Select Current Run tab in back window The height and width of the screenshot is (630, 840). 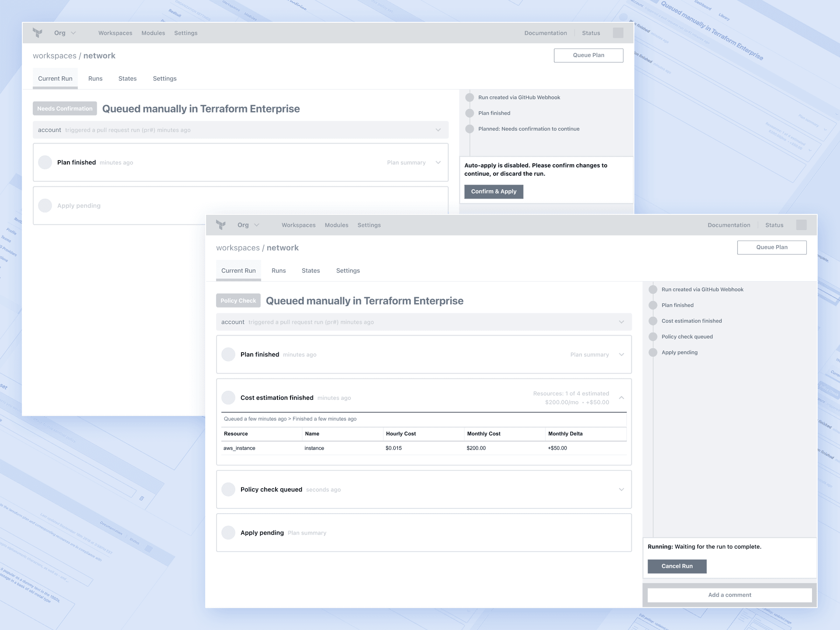55,78
